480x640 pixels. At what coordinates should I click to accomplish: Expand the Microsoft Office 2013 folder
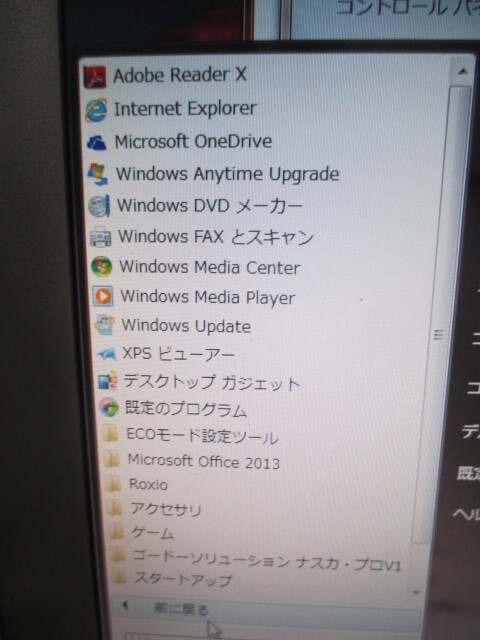(x=204, y=461)
